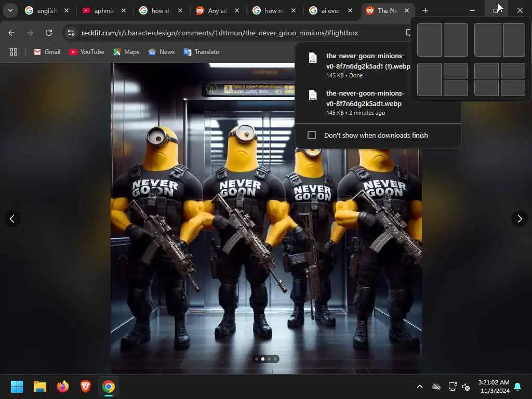
Task: Click the muted volume tray icon
Action: click(466, 387)
